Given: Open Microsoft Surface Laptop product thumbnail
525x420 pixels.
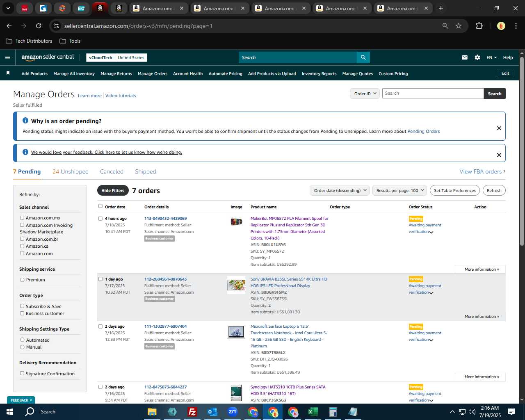Looking at the screenshot, I should click(x=236, y=331).
